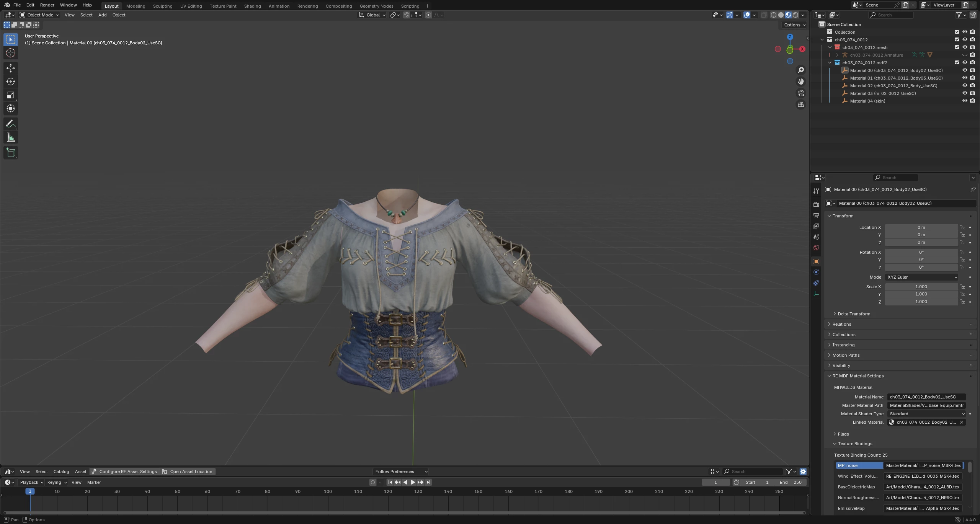Open the Object Mode dropdown
Screen dimensions: 980x524
(39, 15)
